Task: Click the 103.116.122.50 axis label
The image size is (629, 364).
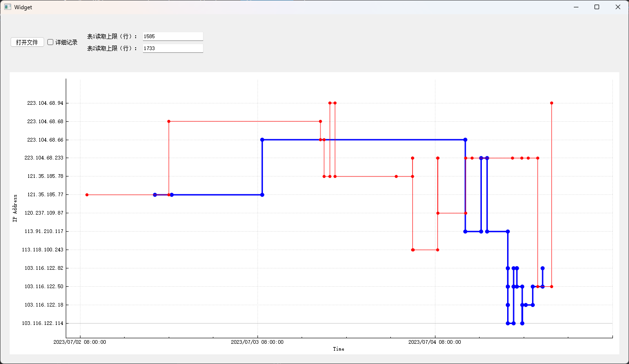Action: pyautogui.click(x=44, y=287)
